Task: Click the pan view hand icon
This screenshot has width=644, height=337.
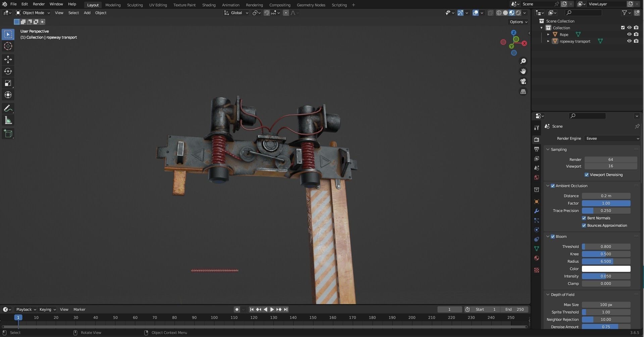Action: pos(523,71)
